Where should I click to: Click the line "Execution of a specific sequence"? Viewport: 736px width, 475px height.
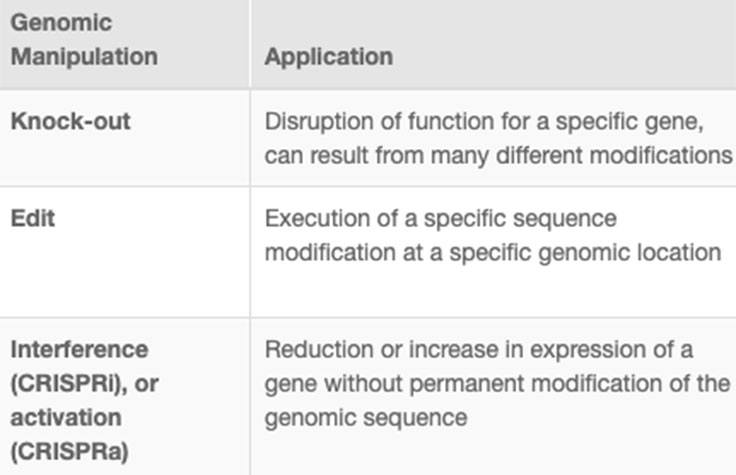(440, 218)
